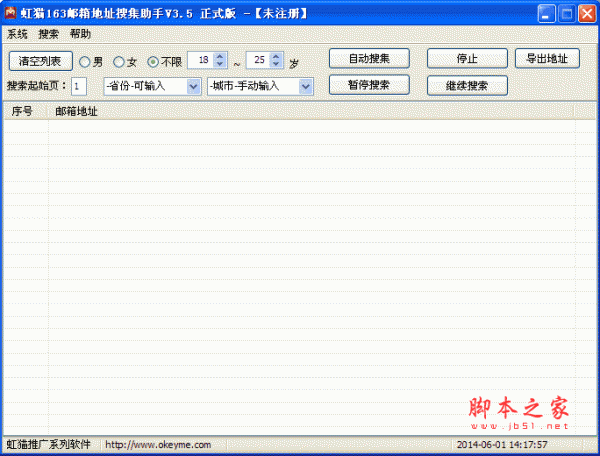Decrease the minimum age with down arrow
The image size is (600, 456).
point(220,64)
